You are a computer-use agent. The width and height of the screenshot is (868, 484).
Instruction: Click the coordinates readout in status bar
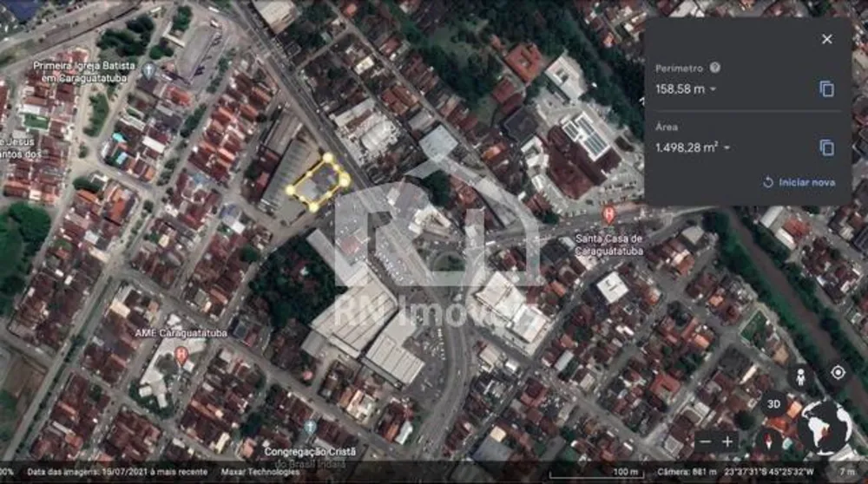pyautogui.click(x=769, y=472)
